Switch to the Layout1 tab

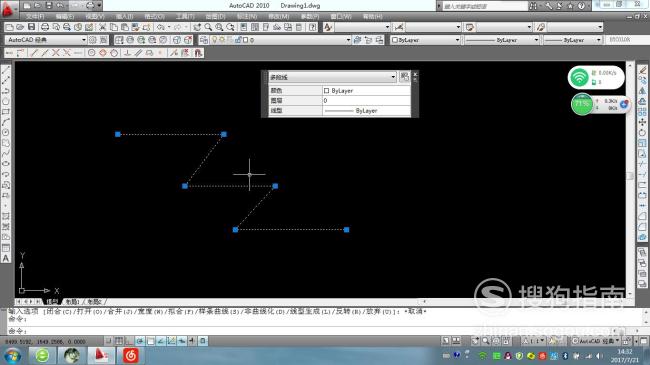(73, 302)
